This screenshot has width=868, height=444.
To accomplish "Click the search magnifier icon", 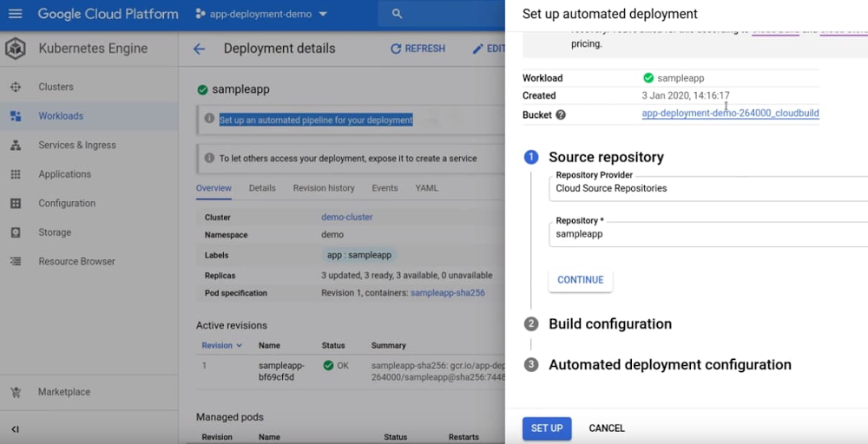I will (397, 14).
